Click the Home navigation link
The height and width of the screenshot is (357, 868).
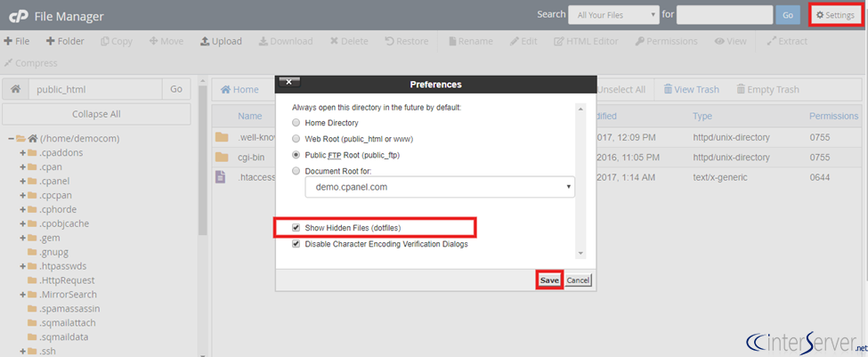[x=239, y=89]
